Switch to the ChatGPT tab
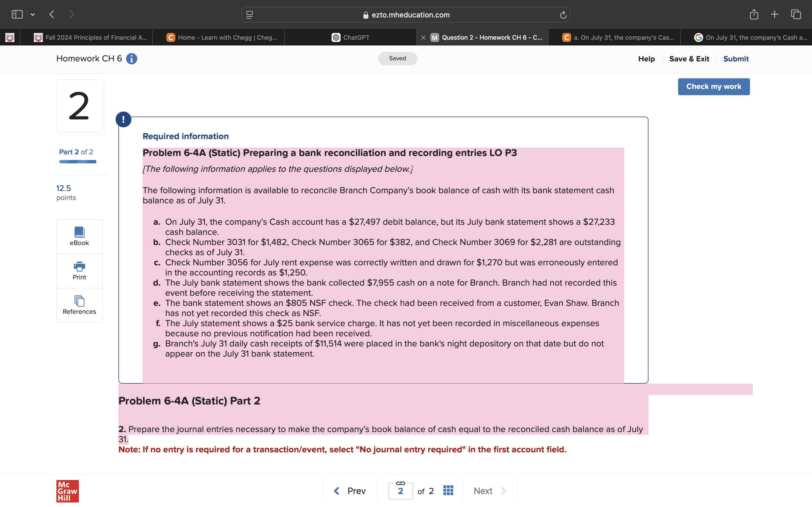The height and width of the screenshot is (507, 812). [351, 37]
